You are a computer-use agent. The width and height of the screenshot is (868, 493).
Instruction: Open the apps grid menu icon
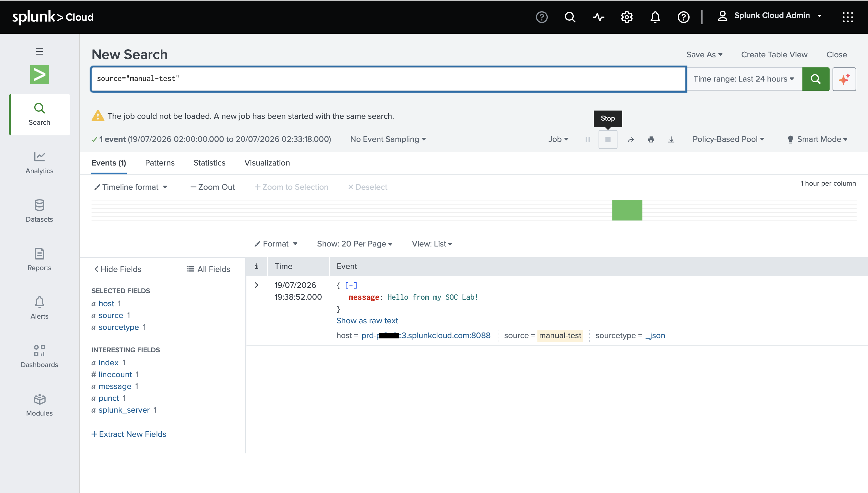(848, 17)
